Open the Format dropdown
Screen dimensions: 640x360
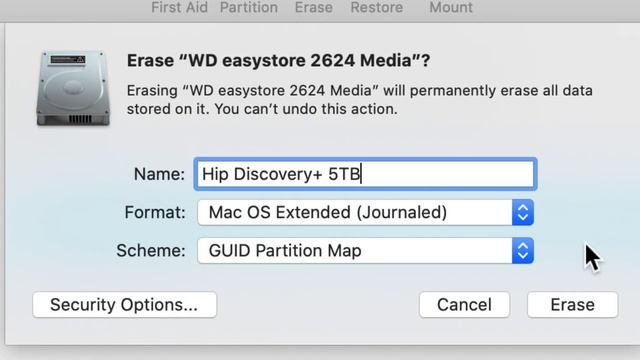coord(365,212)
